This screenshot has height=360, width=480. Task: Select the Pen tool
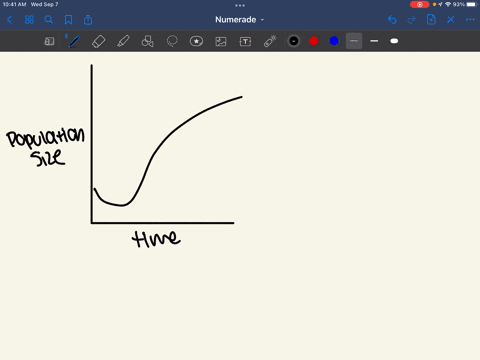click(74, 41)
